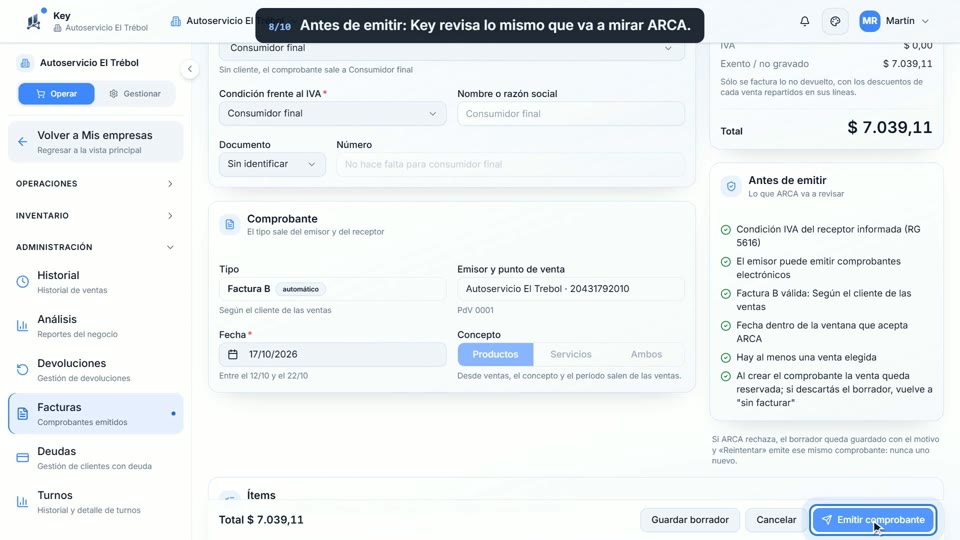Open Historial de ventas
This screenshot has height=540, width=960.
coord(96,282)
